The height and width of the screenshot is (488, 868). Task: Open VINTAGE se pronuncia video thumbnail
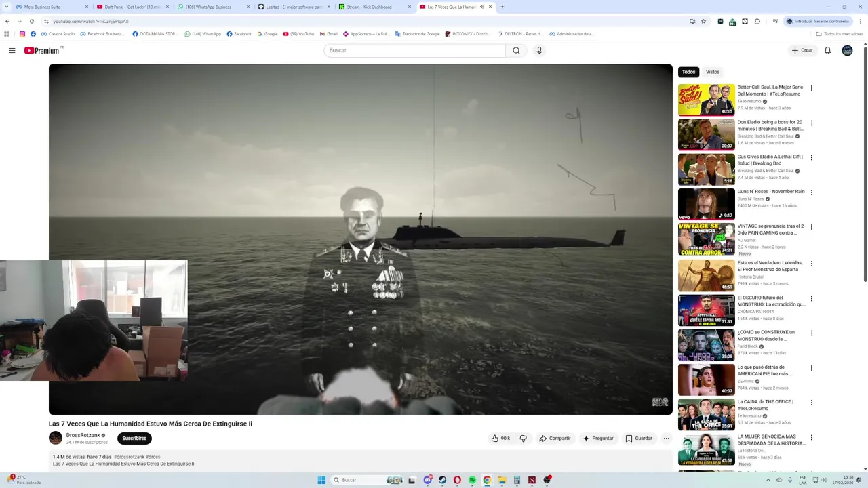pyautogui.click(x=707, y=239)
